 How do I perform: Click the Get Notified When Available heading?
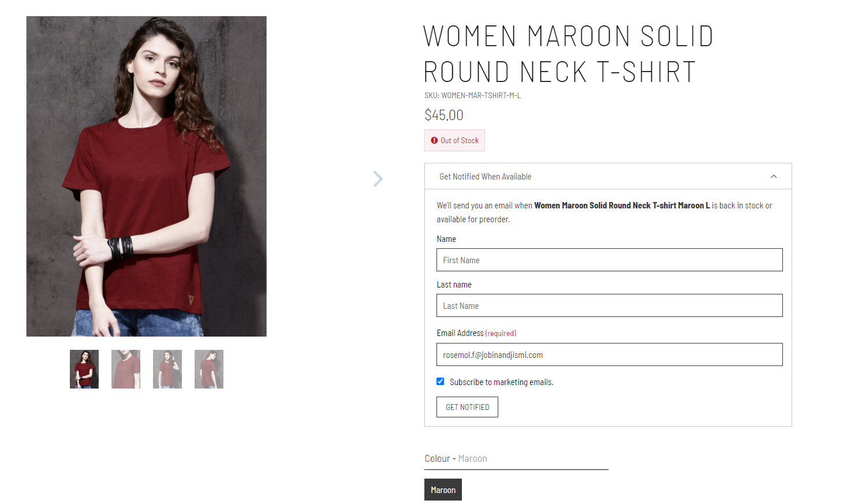[x=485, y=177]
